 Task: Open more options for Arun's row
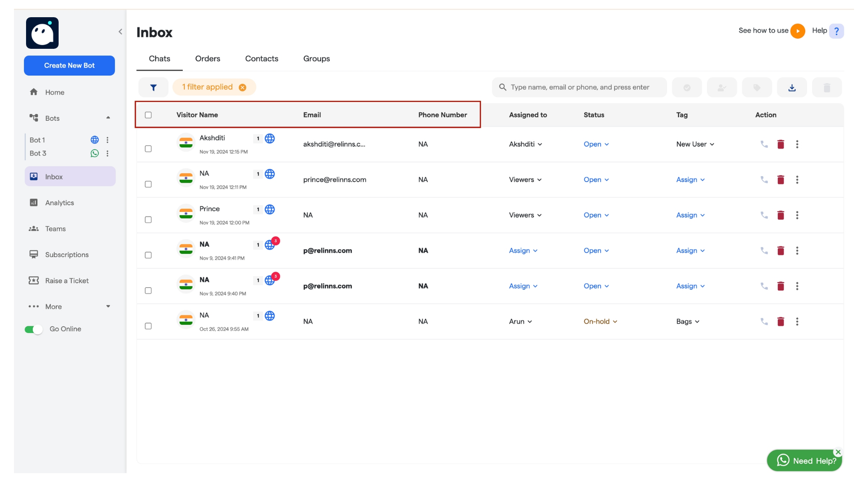[797, 322]
